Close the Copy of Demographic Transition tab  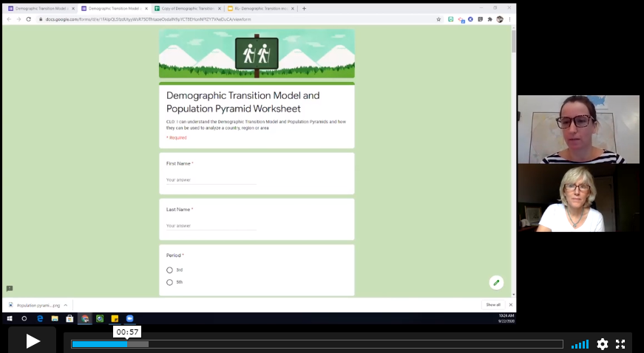click(220, 8)
